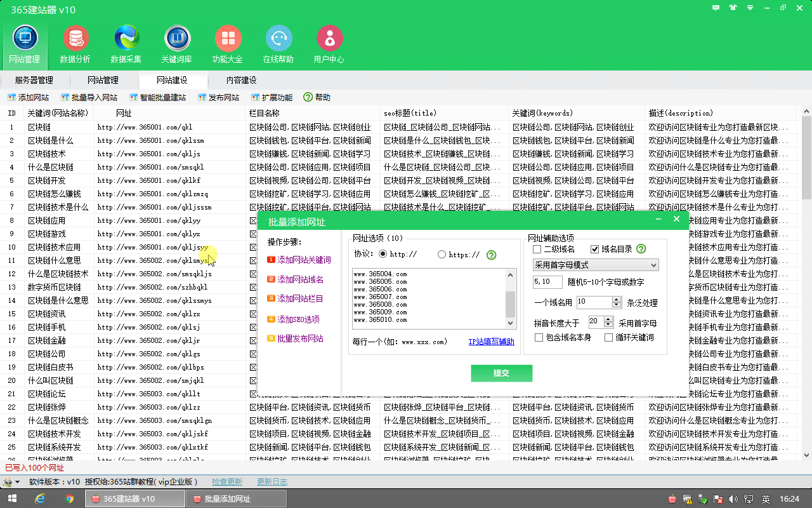Click the help icon beside https:// option
This screenshot has width=812, height=508.
pos(491,255)
